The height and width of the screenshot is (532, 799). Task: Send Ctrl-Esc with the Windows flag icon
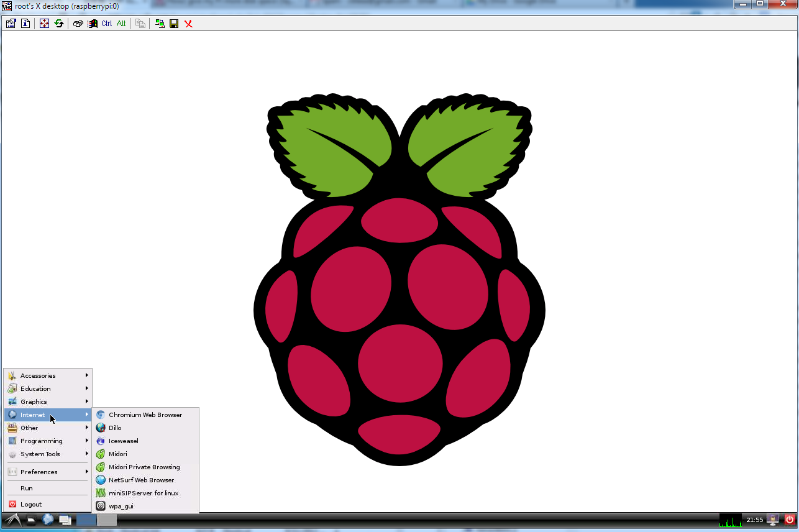point(93,24)
